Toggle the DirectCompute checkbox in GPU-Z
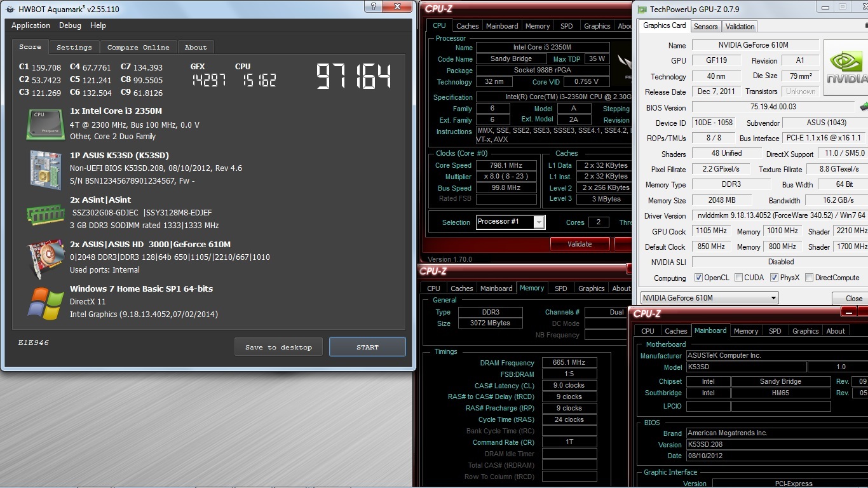Image resolution: width=868 pixels, height=488 pixels. click(x=810, y=278)
